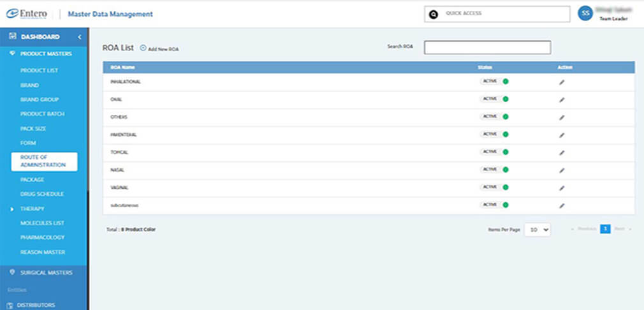Click the edit pencil icon for INHALATIONAL
The image size is (644, 310).
[x=562, y=82]
